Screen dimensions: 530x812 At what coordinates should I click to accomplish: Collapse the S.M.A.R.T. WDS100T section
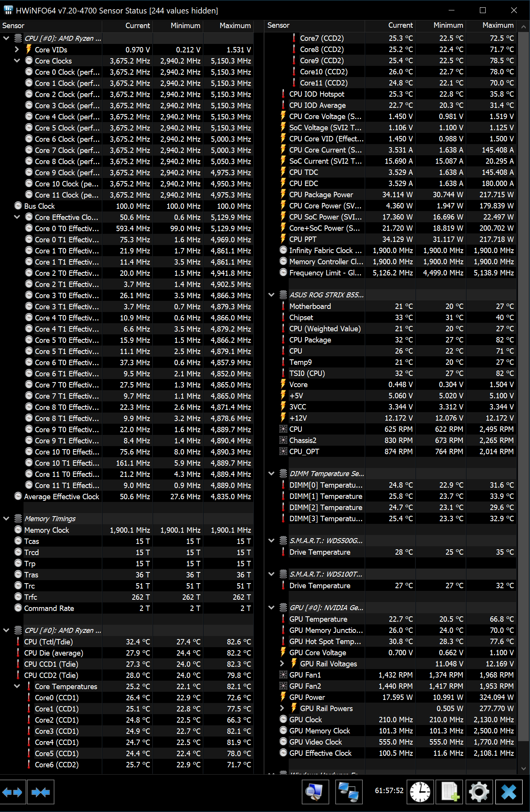pos(271,574)
